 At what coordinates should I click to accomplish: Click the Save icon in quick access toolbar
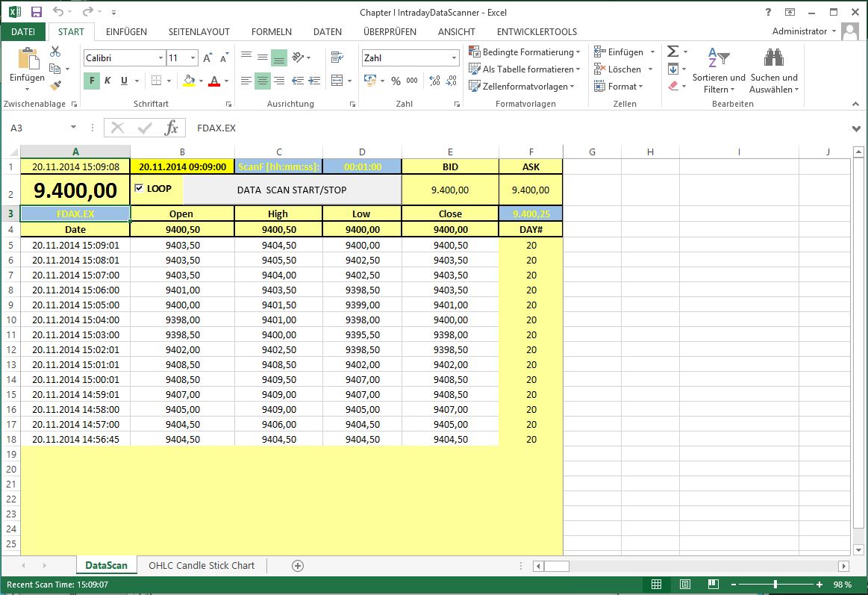click(x=37, y=12)
